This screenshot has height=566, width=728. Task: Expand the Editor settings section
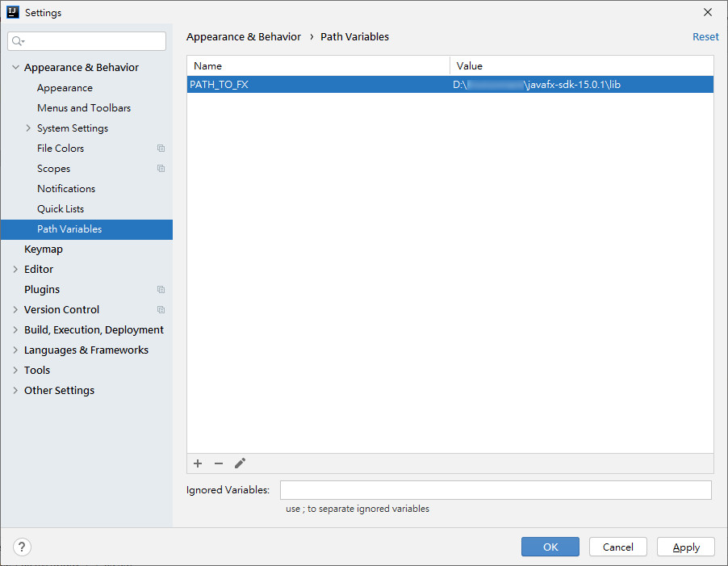[15, 270]
